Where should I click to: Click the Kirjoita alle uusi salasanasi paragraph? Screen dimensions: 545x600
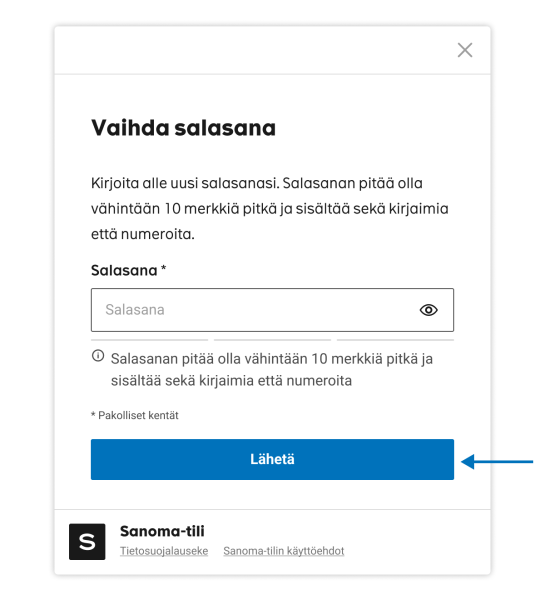269,209
